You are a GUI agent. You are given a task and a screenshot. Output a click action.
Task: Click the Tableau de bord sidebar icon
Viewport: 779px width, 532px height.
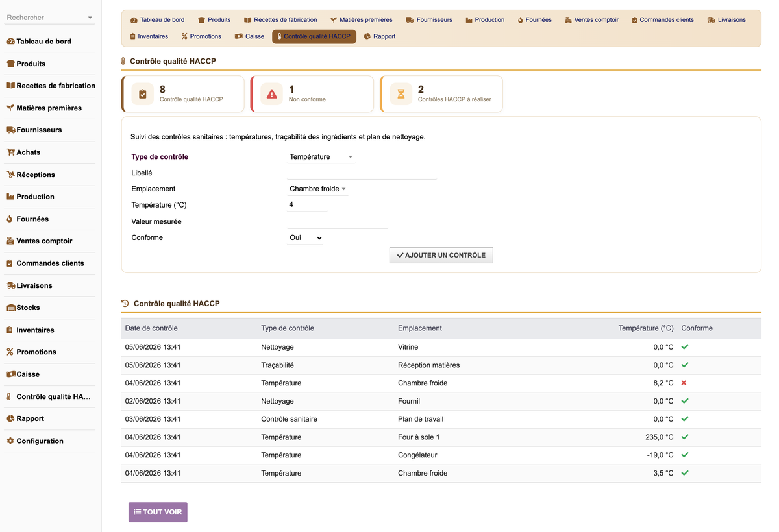tap(10, 42)
